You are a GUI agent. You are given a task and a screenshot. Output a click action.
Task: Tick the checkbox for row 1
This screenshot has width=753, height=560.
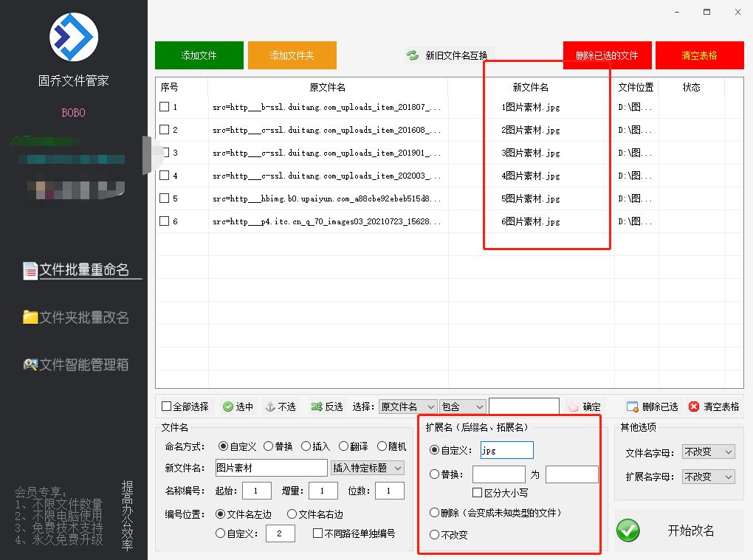tap(164, 106)
